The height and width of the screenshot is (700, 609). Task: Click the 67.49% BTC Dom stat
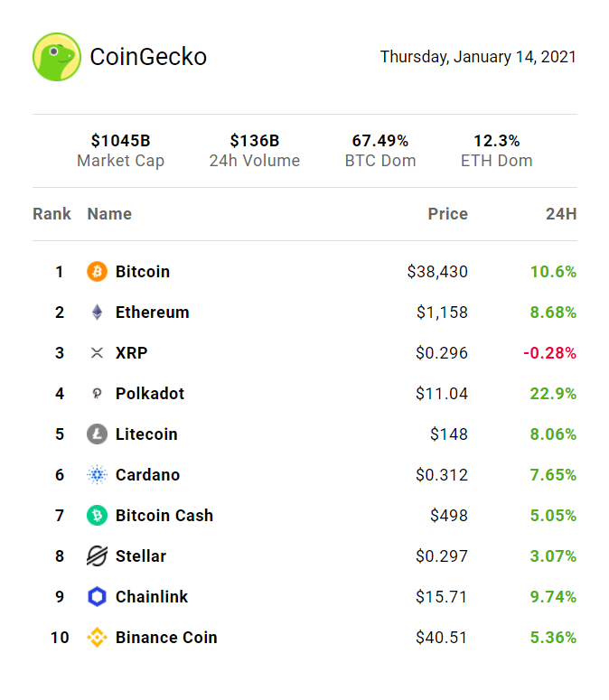[x=380, y=141]
